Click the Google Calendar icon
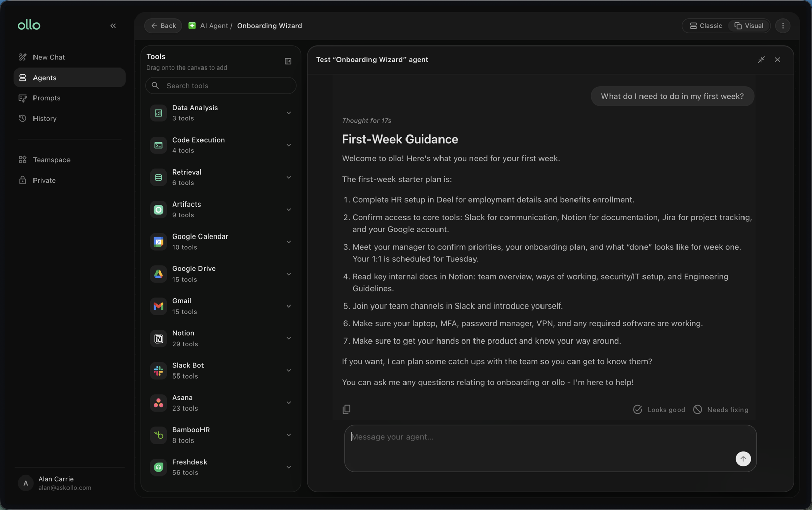 (158, 242)
